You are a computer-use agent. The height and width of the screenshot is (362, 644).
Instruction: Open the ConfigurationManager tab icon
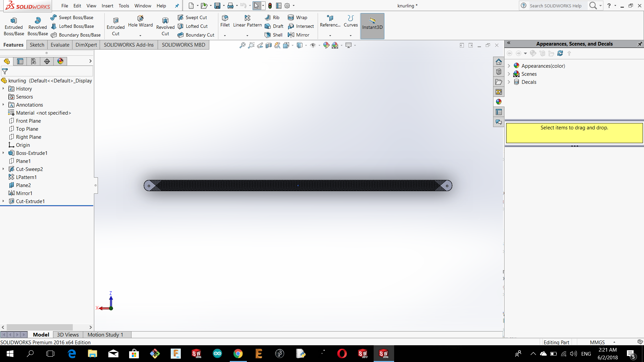pyautogui.click(x=34, y=61)
